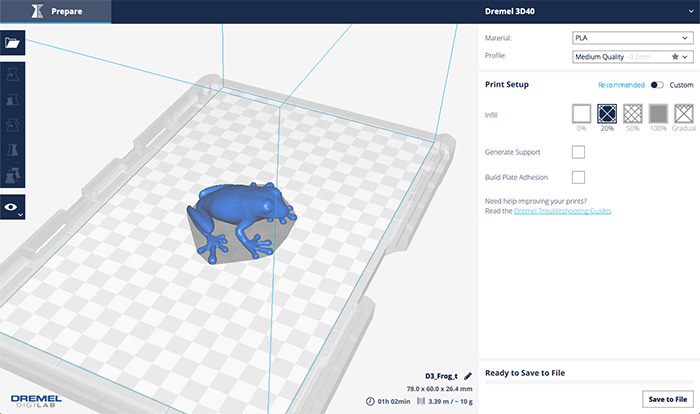700x414 pixels.
Task: Click the filament usage spool icon
Action: click(x=421, y=401)
